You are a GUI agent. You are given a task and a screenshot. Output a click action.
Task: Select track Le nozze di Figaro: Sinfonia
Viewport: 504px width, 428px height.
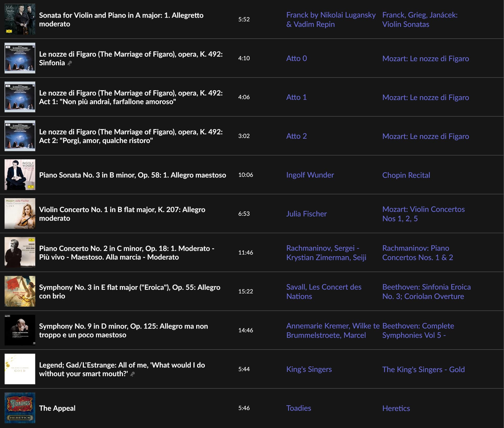131,58
